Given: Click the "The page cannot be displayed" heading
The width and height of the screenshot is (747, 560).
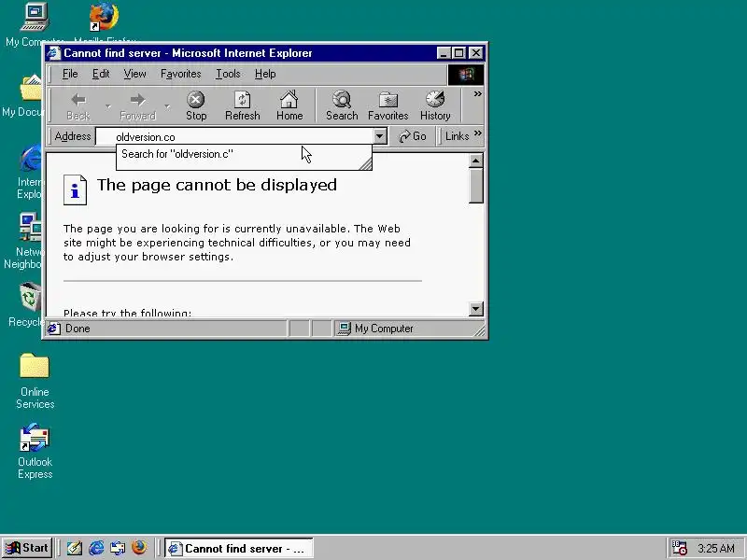Looking at the screenshot, I should click(x=217, y=185).
